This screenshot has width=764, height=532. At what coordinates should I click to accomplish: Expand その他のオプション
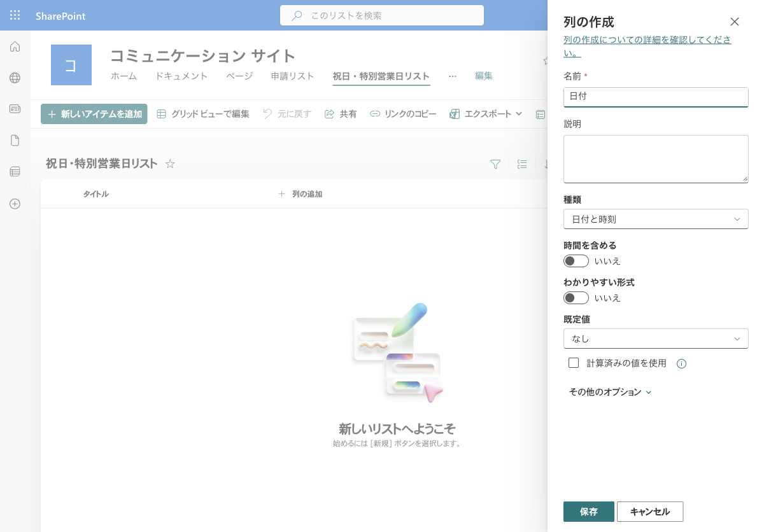point(610,392)
